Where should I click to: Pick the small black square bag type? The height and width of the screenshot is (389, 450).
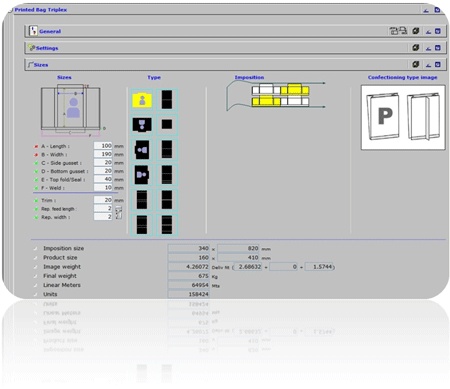pyautogui.click(x=167, y=125)
